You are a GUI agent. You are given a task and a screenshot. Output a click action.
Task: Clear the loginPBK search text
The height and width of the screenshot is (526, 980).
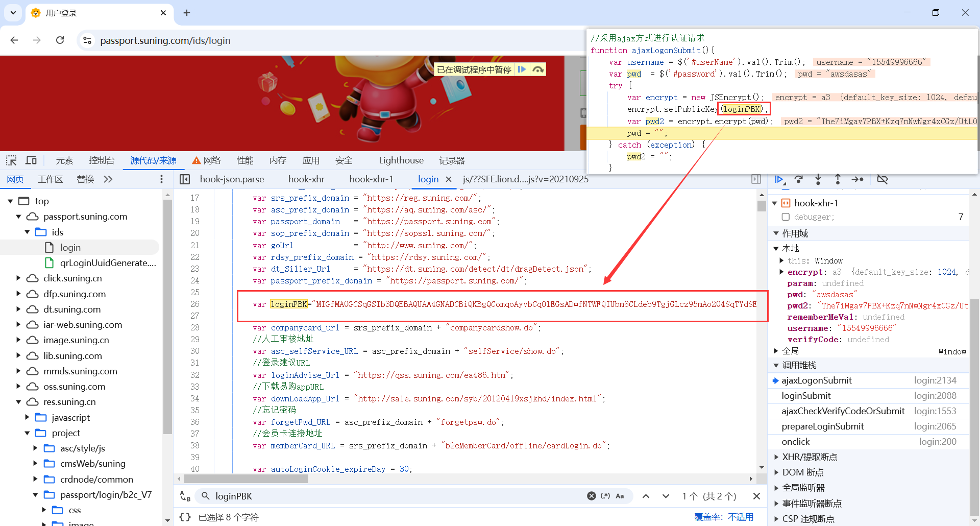[x=592, y=496]
